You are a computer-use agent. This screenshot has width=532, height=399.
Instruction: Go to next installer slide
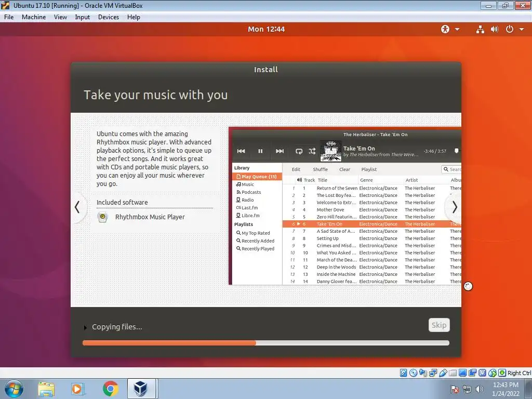454,207
